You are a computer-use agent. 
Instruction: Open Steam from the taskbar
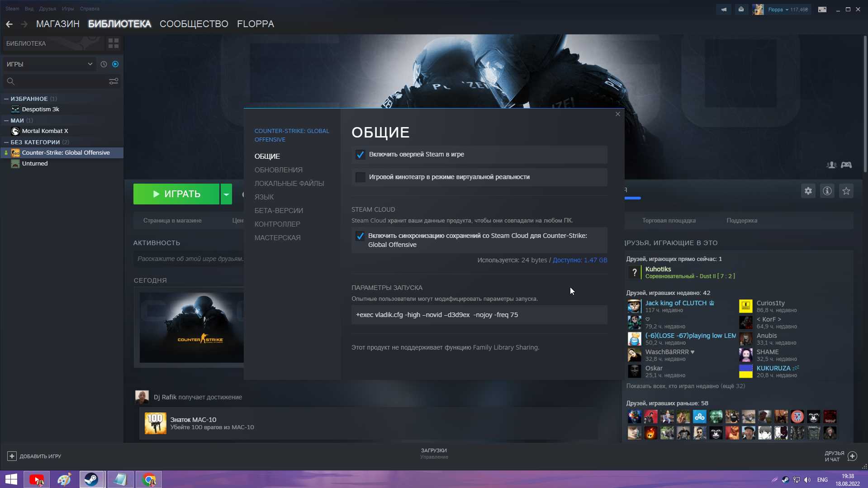click(x=92, y=479)
